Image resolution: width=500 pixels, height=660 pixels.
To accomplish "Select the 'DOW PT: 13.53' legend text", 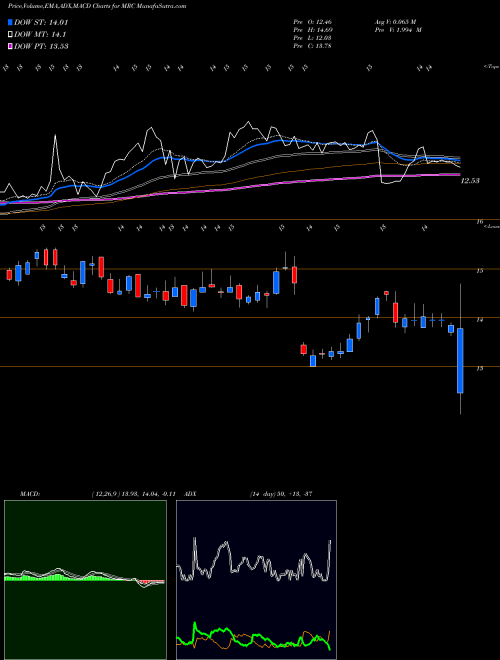I will (41, 46).
